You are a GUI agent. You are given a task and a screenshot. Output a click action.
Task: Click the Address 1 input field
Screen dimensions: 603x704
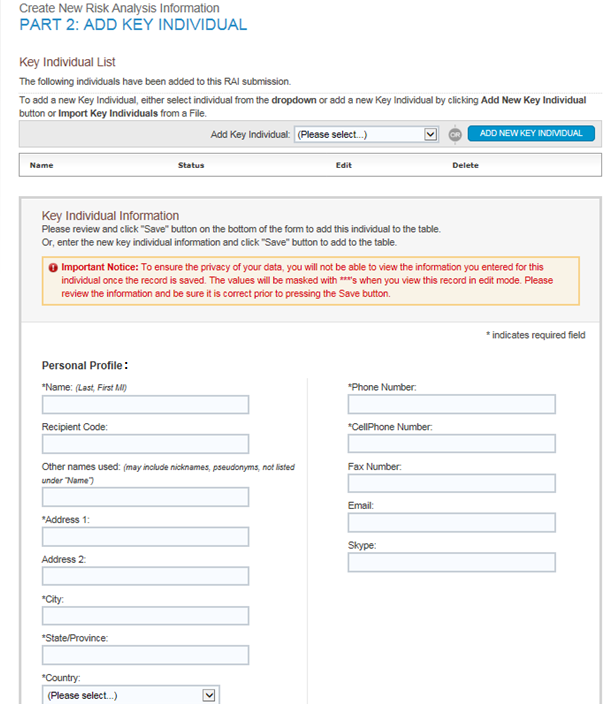[146, 537]
